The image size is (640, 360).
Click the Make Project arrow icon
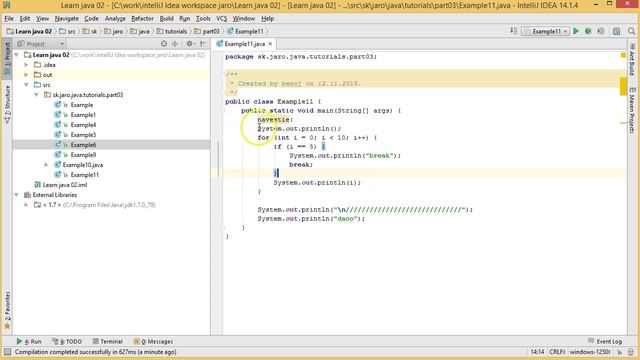click(x=513, y=31)
